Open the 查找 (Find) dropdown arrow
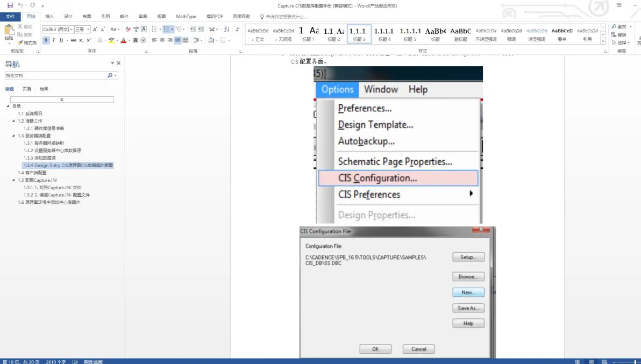 pos(631,26)
